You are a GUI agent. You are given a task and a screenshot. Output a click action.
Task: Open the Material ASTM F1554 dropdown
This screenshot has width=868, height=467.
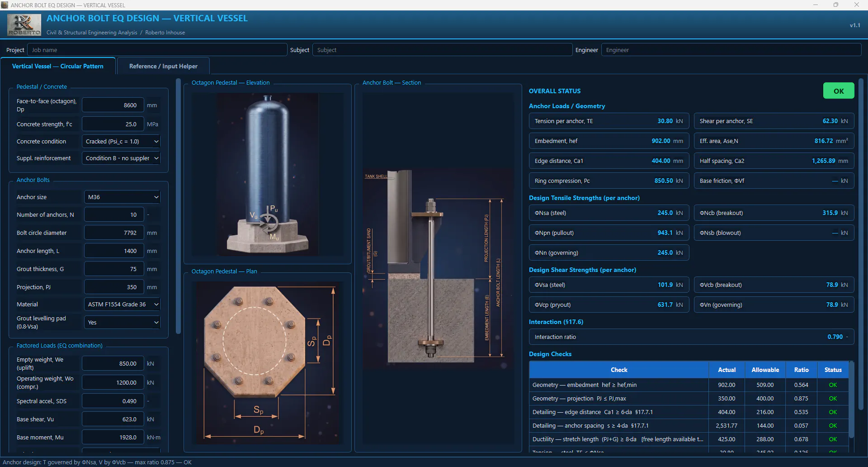[122, 304]
